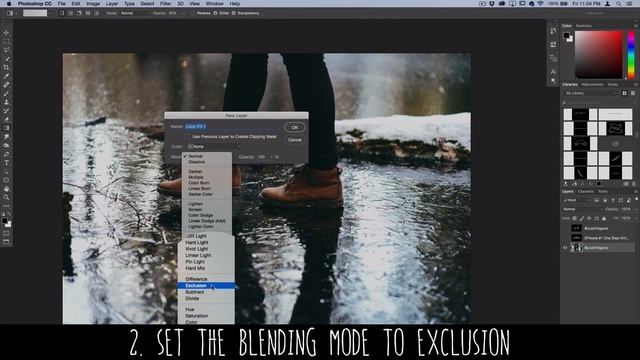This screenshot has height=360, width=640.
Task: Open the Layer menu
Action: coord(112,4)
